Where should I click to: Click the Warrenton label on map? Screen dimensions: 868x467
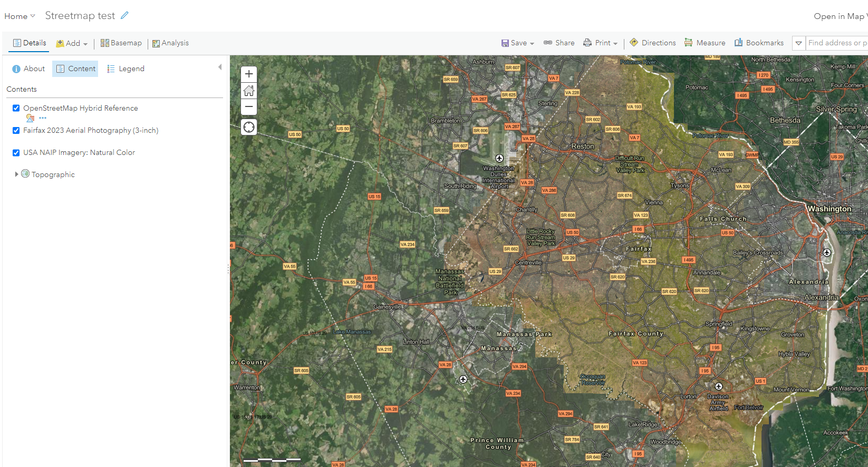[247, 387]
